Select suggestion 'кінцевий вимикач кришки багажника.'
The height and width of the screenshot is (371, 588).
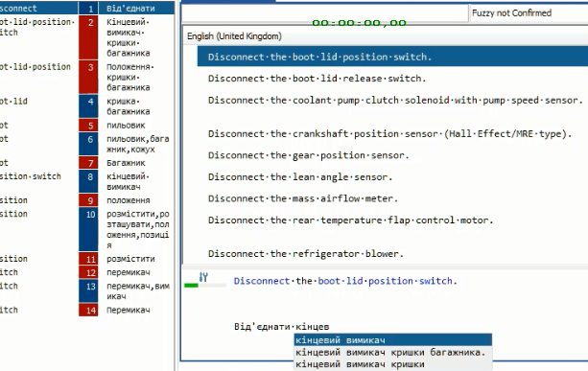point(393,352)
